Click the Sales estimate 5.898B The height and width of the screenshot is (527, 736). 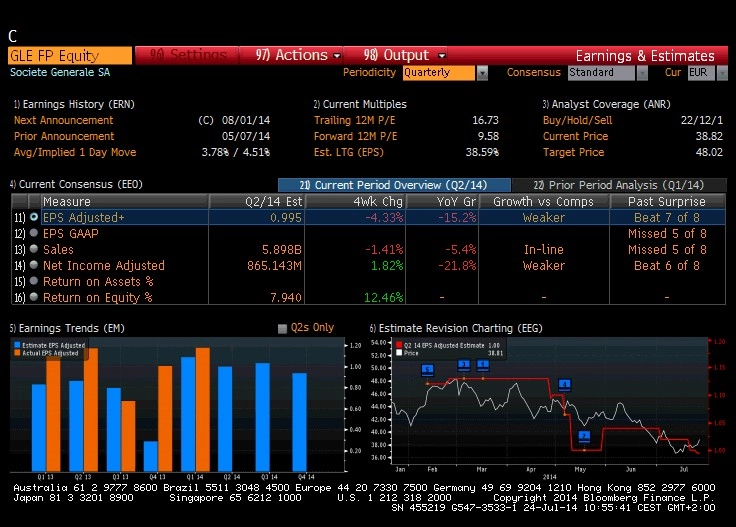tap(282, 249)
